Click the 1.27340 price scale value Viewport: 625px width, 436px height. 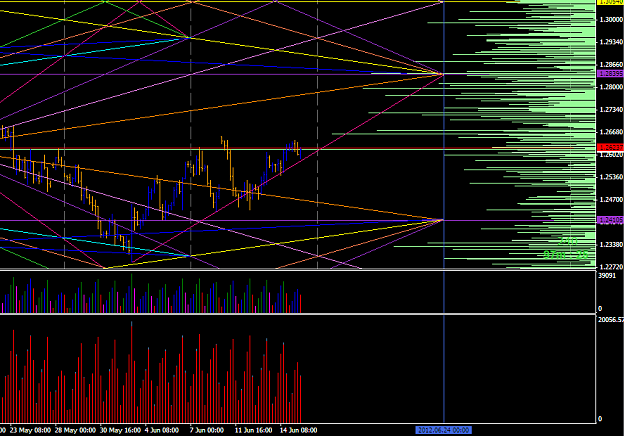click(611, 110)
